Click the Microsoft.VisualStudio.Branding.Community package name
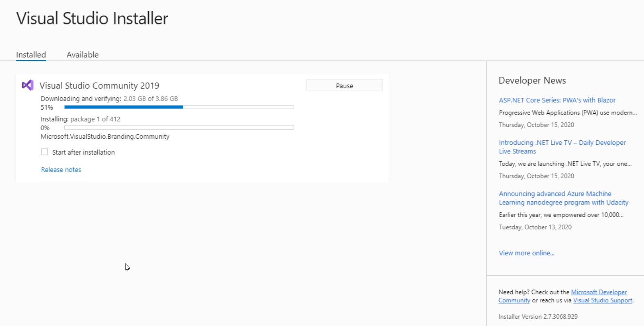The width and height of the screenshot is (644, 326). 105,137
